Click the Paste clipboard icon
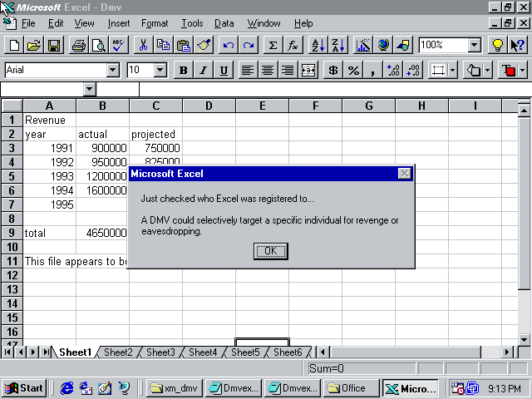The image size is (532, 399). (x=184, y=45)
